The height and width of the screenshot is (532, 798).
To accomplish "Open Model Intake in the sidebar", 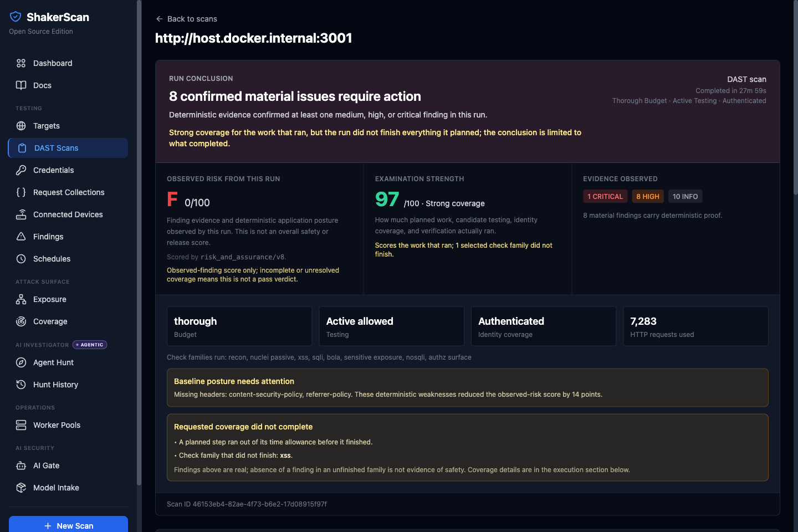I will point(68,488).
